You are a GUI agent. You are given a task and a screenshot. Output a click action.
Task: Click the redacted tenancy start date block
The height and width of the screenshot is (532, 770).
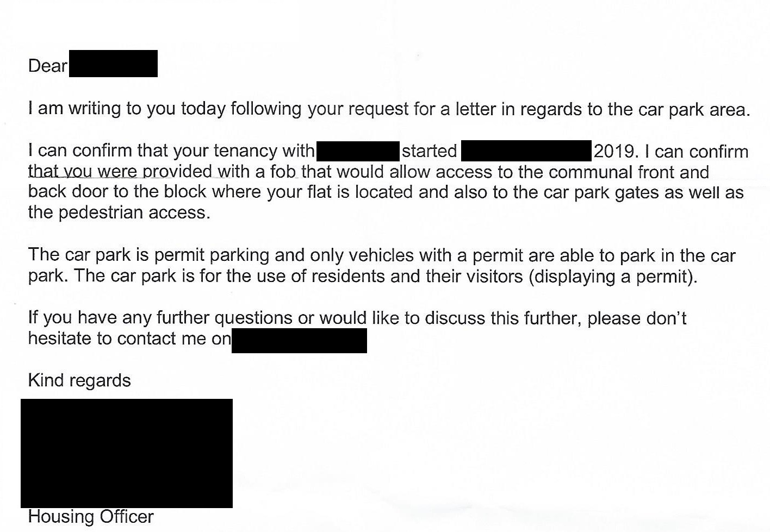526,151
